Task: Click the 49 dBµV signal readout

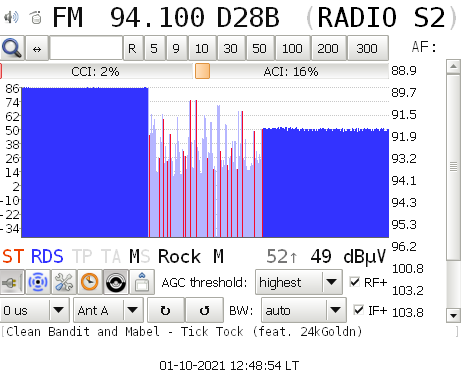Action: click(348, 257)
